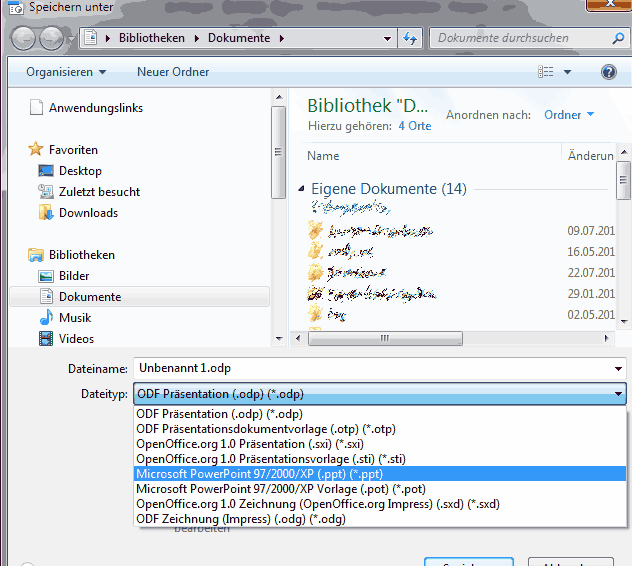Viewport: 632px width, 566px height.
Task: Select the folder dated 29.01.201
Action: 461,294
